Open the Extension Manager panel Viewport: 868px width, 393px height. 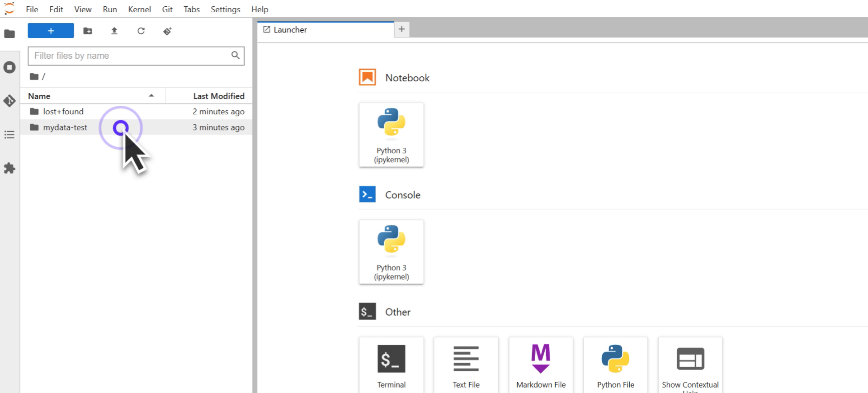9,168
